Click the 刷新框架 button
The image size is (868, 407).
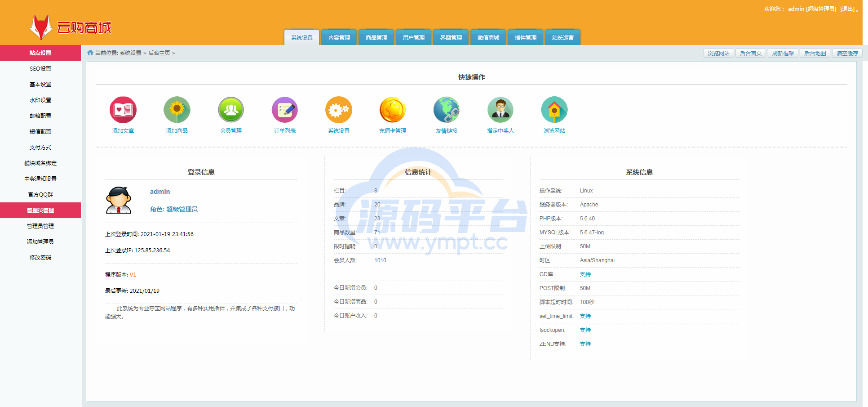tap(783, 53)
